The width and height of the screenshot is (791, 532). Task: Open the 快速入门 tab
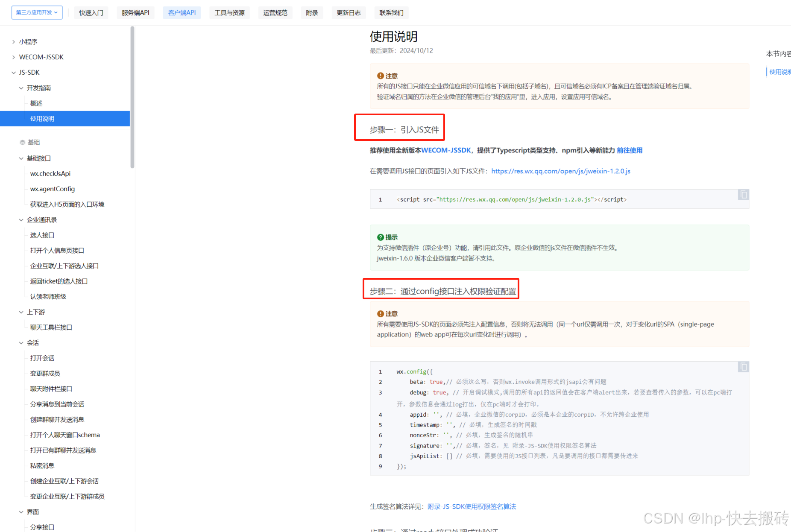(91, 13)
